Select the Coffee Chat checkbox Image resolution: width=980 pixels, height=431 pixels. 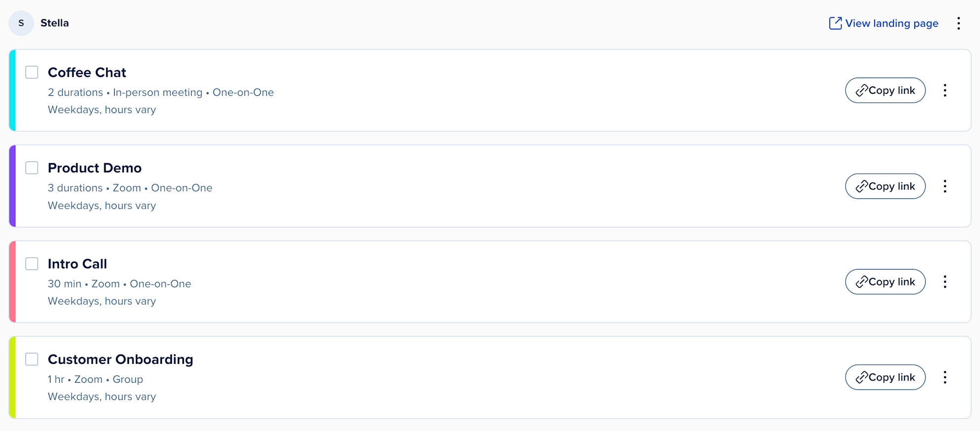pos(32,72)
